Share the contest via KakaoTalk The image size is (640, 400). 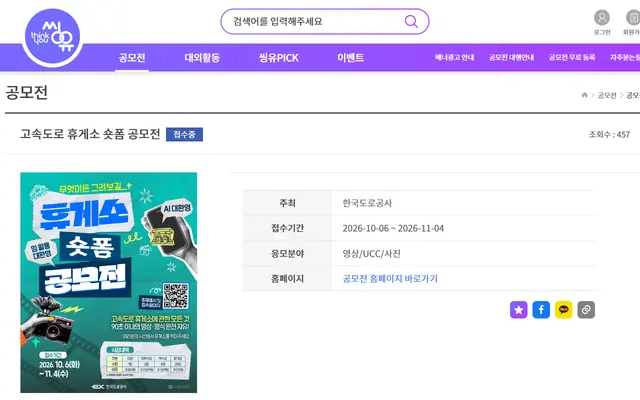[x=564, y=310]
